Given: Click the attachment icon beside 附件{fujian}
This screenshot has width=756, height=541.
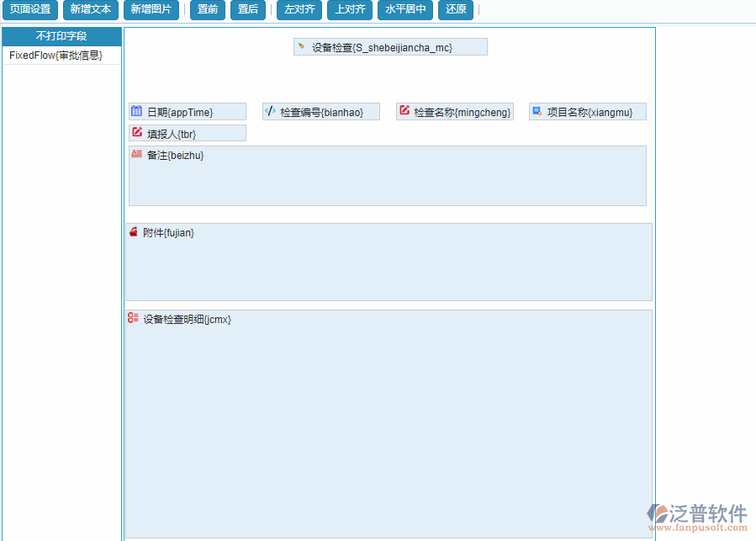Looking at the screenshot, I should 133,231.
